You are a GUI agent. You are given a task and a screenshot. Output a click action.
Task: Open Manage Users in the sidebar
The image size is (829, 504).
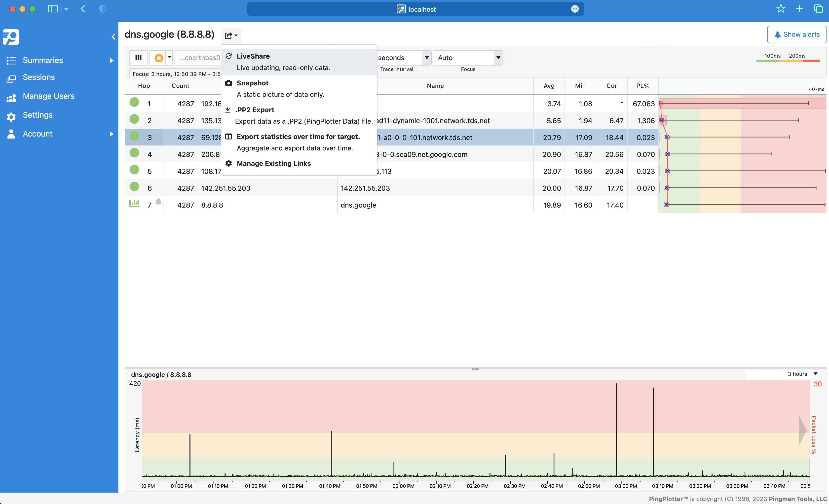click(x=48, y=96)
